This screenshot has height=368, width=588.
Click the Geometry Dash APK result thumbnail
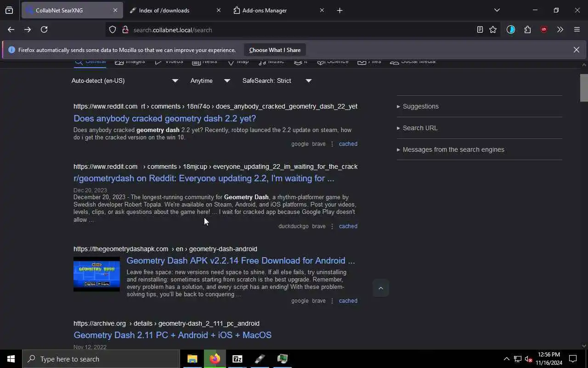click(96, 274)
